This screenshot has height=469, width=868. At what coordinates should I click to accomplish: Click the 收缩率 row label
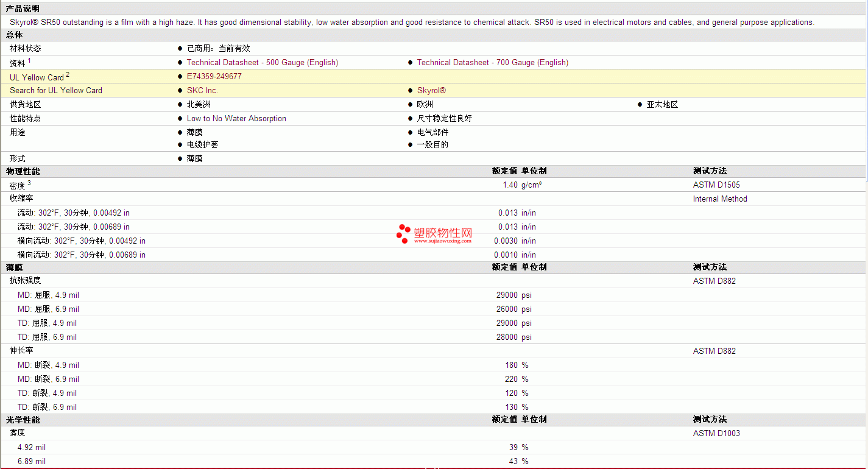coord(21,199)
